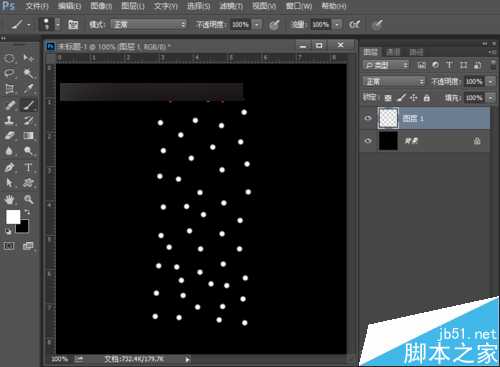500x367 pixels.
Task: Select the Clone Stamp tool
Action: pyautogui.click(x=9, y=120)
